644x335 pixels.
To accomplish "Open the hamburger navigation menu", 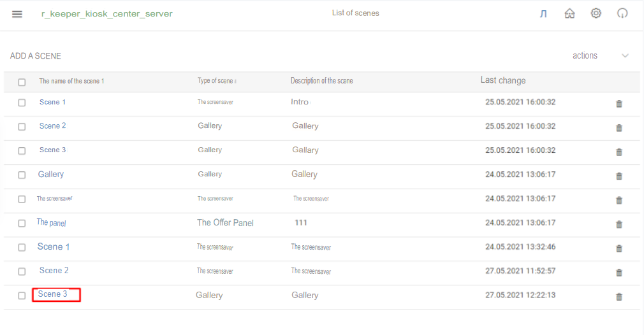I will point(17,14).
